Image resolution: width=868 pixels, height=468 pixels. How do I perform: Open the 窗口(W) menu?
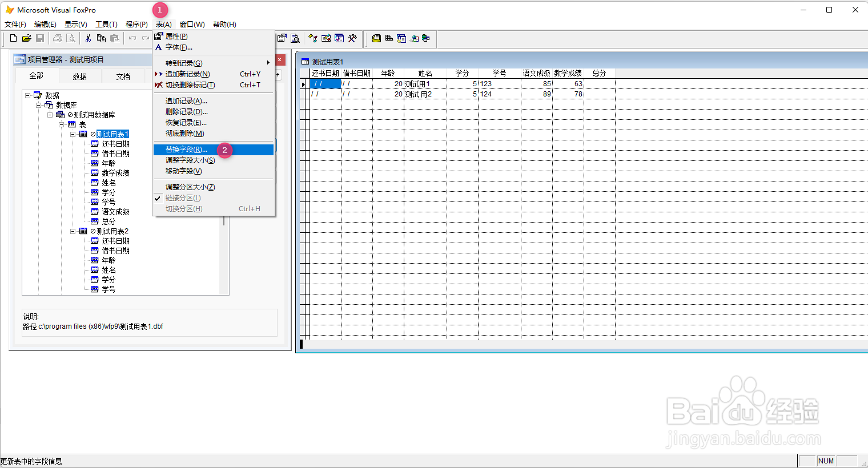[192, 24]
